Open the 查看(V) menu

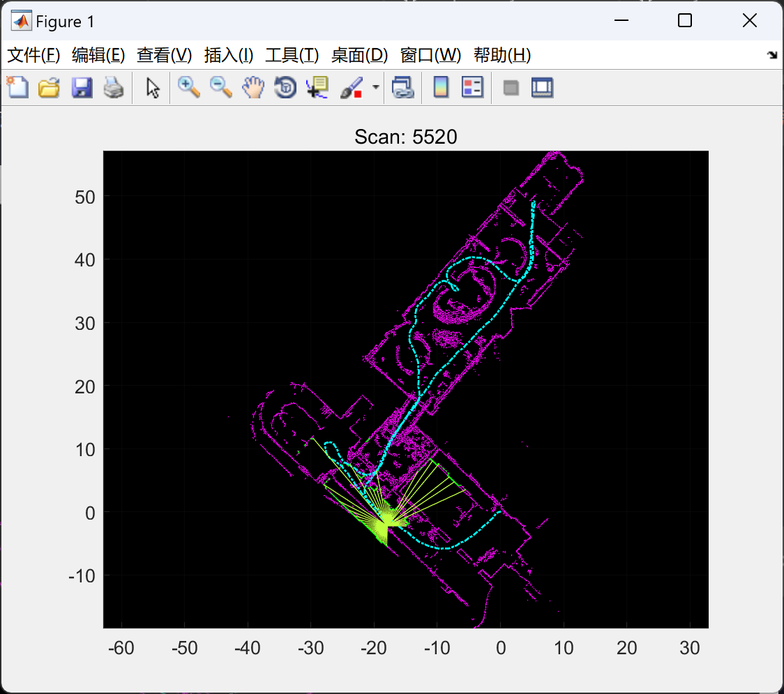click(165, 55)
